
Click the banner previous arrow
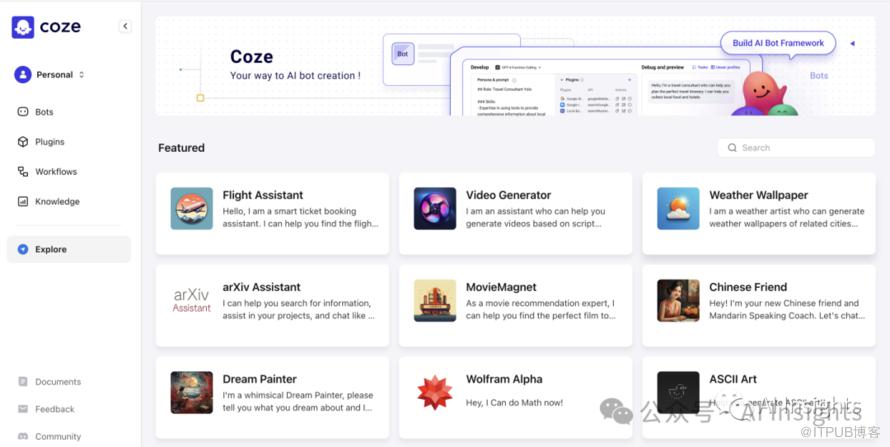coord(852,43)
